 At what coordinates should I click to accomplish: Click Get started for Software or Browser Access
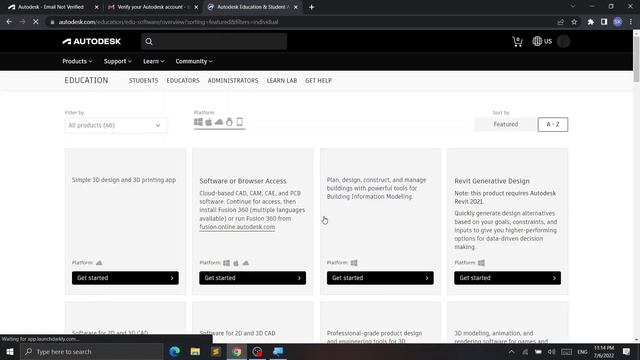(253, 278)
